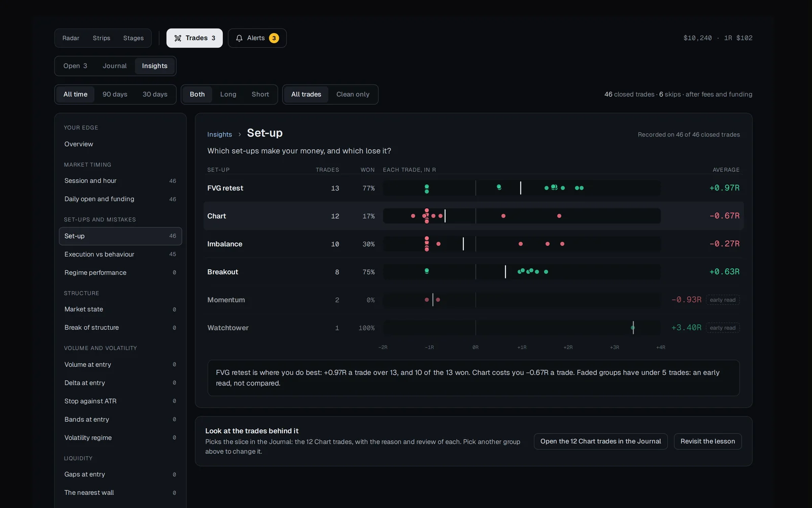Show the Open 3 trades tab
This screenshot has width=812, height=508.
pos(75,66)
